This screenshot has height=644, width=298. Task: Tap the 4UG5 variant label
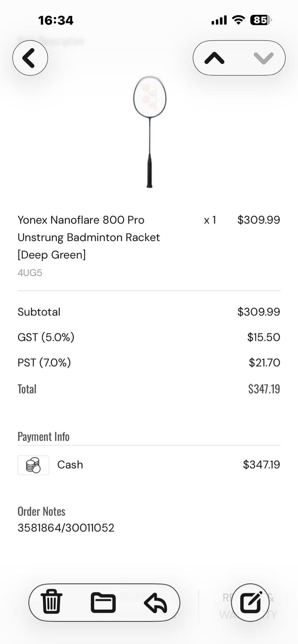(30, 273)
